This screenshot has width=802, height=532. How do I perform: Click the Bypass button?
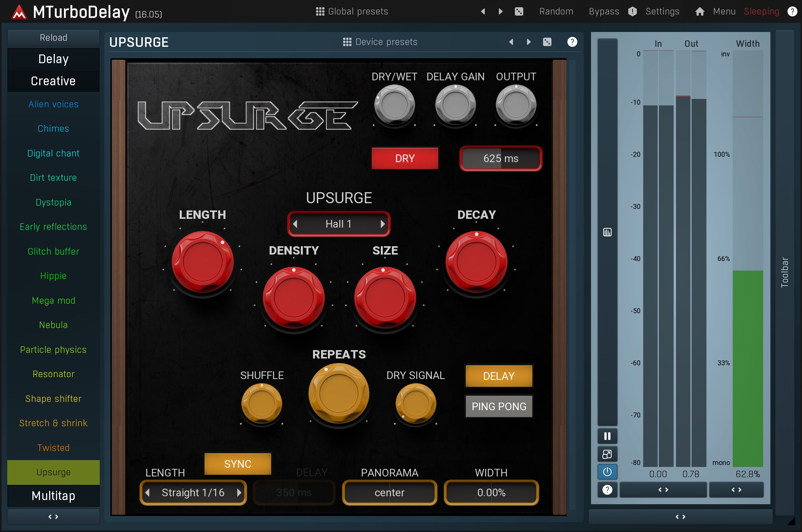coord(604,11)
